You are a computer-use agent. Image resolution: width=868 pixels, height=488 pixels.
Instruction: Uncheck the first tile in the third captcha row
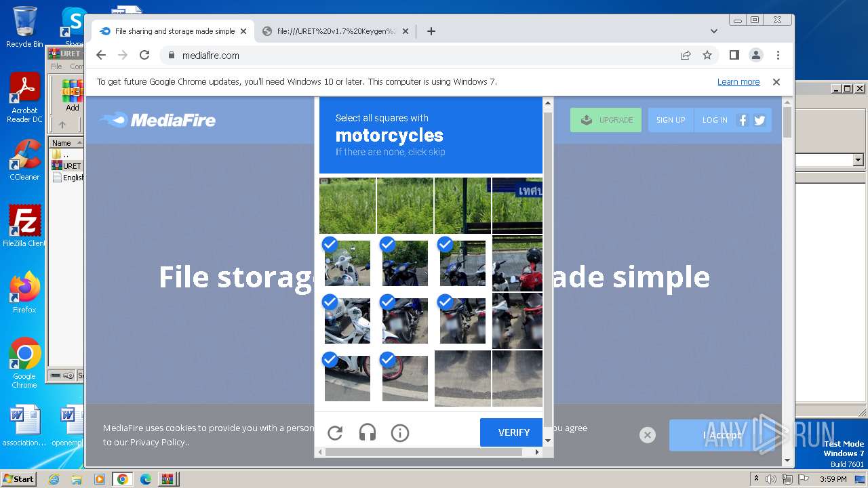[x=347, y=321]
